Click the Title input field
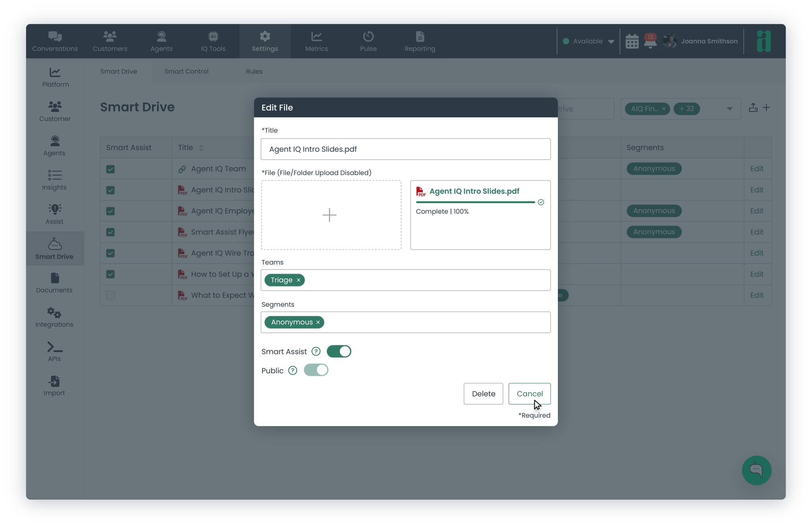 tap(406, 149)
